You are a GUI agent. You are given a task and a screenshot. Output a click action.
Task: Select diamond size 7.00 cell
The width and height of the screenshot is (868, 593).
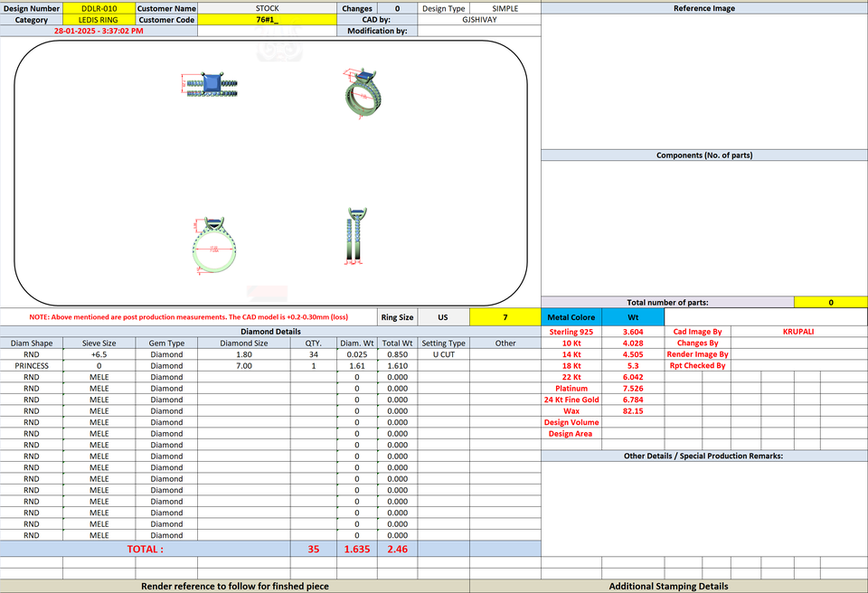(x=243, y=366)
